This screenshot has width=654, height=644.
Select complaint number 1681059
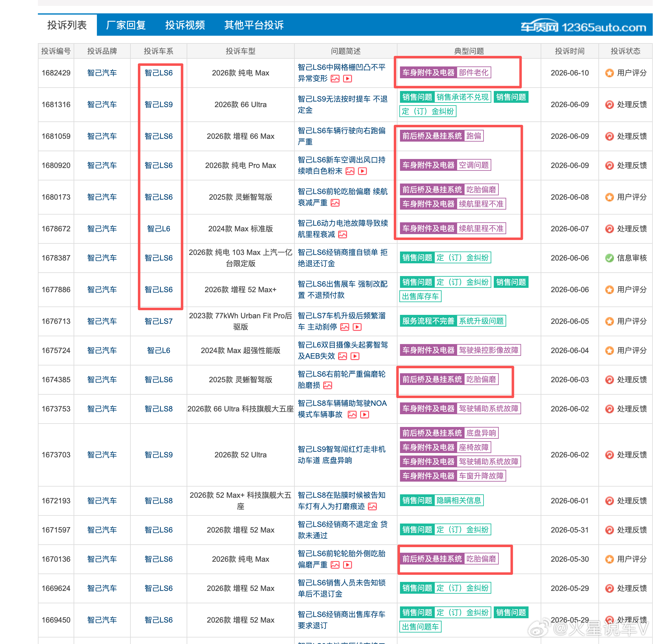point(56,136)
